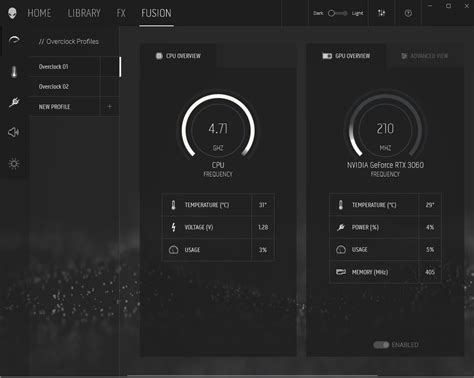474x378 pixels.
Task: Toggle the ENABLED switch in GPU panel
Action: [381, 345]
